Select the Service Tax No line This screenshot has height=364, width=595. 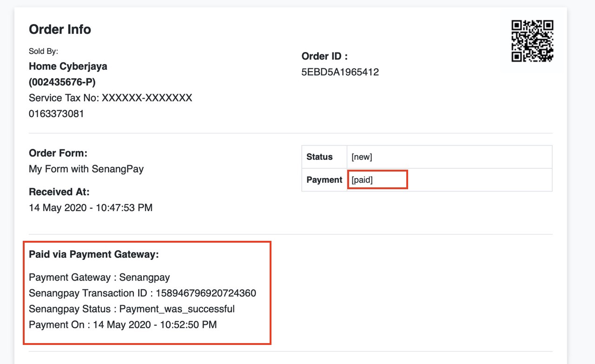pos(111,98)
